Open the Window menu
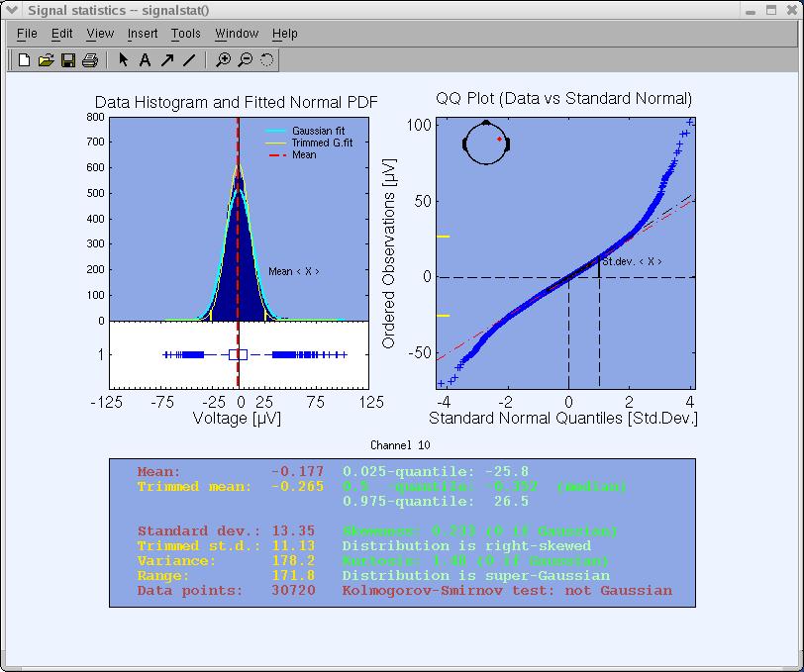Screen dimensions: 804x672 pos(237,34)
